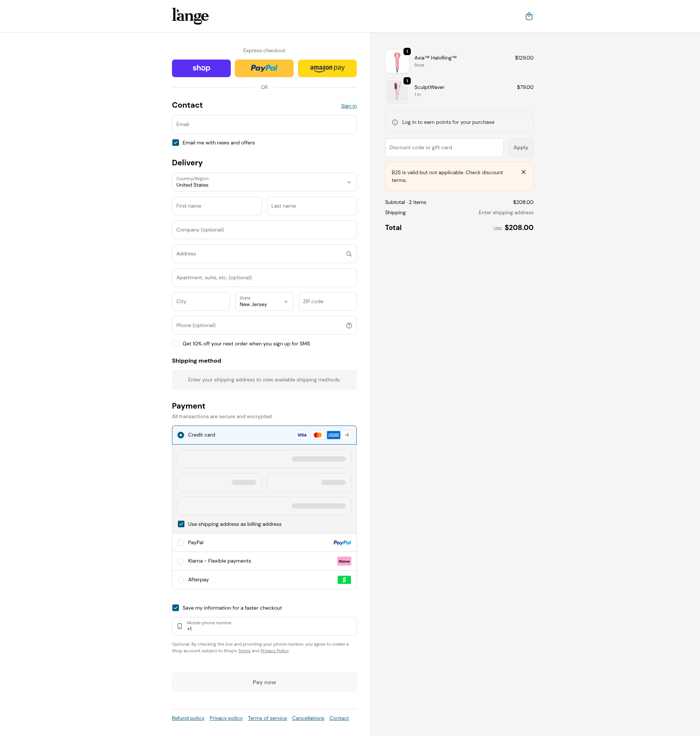Dismiss the B2S discount warning

point(524,172)
